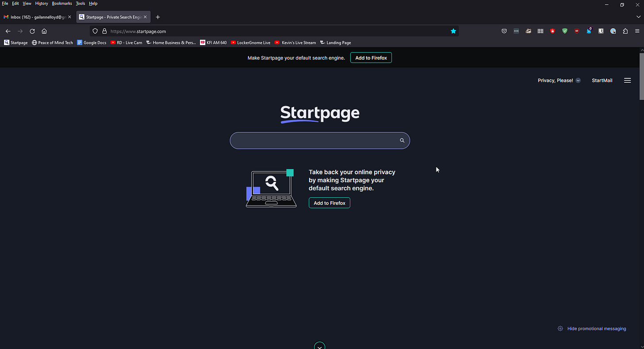Click Hide promotional messaging

[597, 329]
